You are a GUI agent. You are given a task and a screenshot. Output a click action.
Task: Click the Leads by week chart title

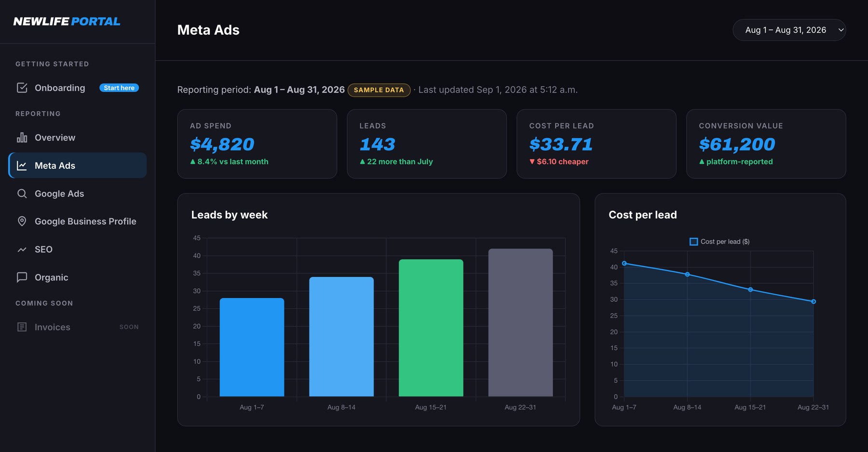pos(230,215)
